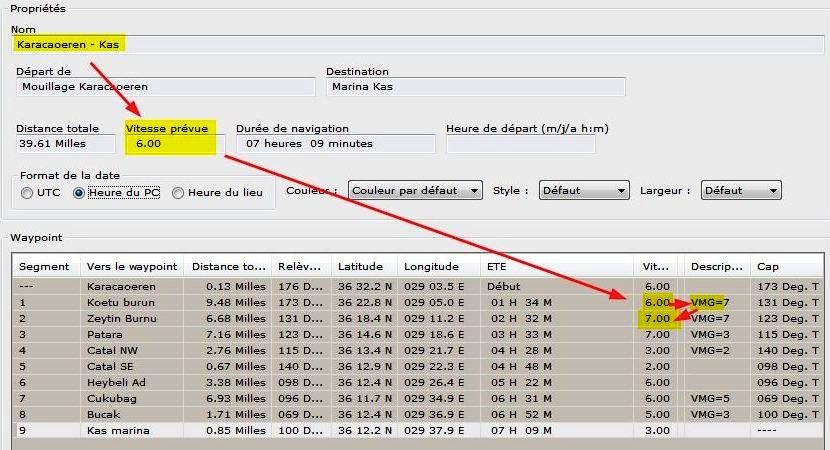Click the Distance totale field
This screenshot has width=830, height=450.
(66, 144)
